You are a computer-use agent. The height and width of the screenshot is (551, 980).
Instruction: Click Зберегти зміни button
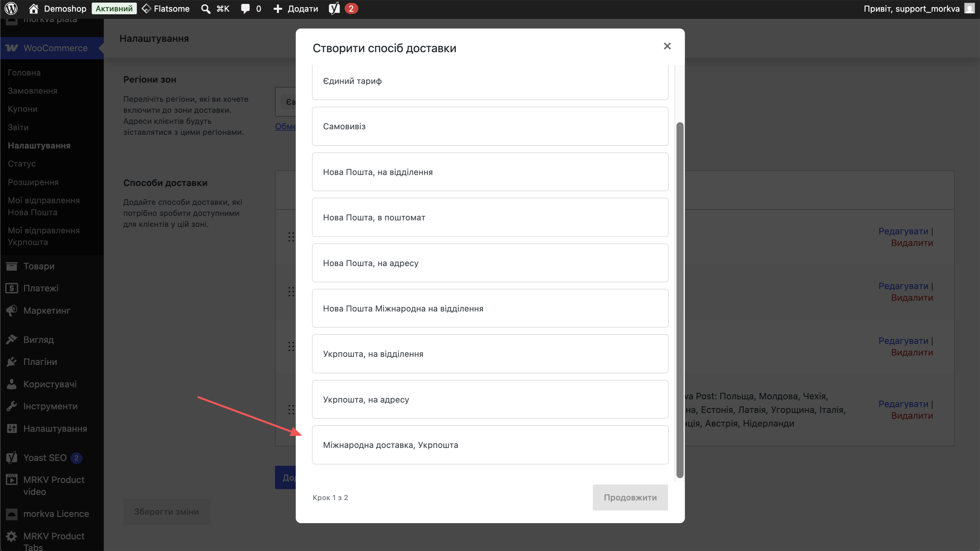click(x=166, y=512)
